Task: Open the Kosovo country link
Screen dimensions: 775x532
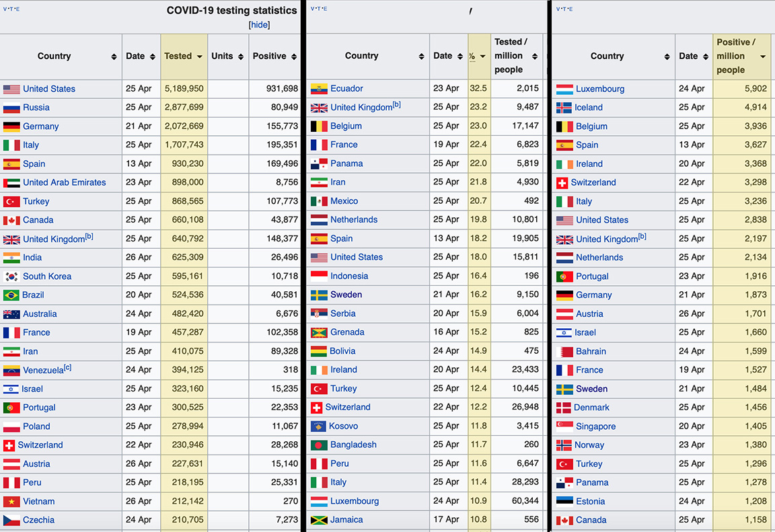Action: (x=343, y=426)
